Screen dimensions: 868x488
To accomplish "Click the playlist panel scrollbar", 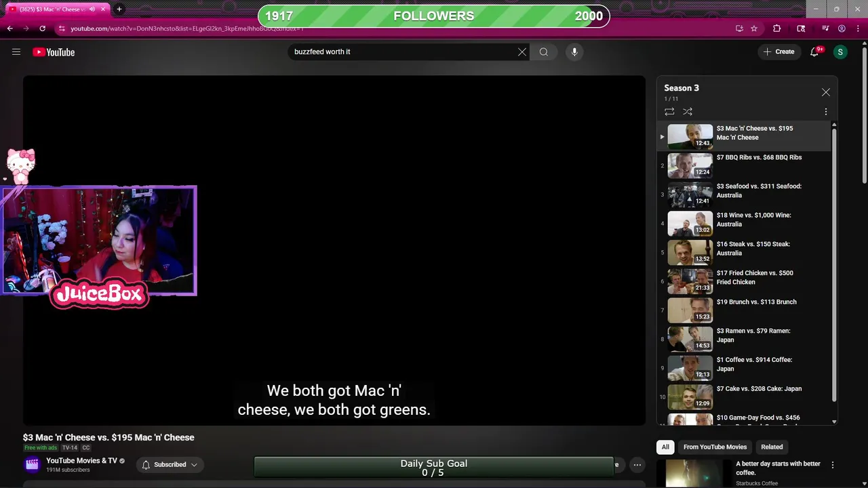I will pos(834,264).
